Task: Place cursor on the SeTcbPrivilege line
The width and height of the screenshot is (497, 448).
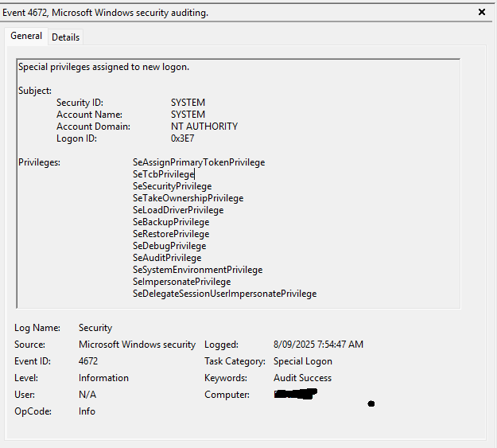Action: pos(163,174)
